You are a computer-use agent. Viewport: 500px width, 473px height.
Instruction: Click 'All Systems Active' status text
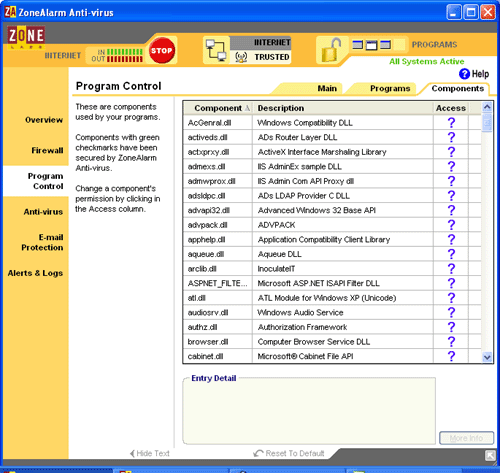pos(427,61)
